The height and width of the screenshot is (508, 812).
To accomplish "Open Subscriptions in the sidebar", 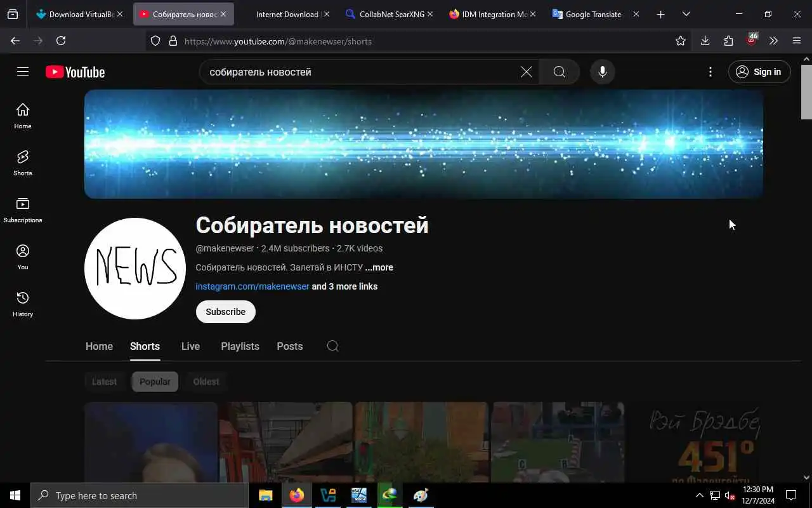I will click(x=23, y=210).
